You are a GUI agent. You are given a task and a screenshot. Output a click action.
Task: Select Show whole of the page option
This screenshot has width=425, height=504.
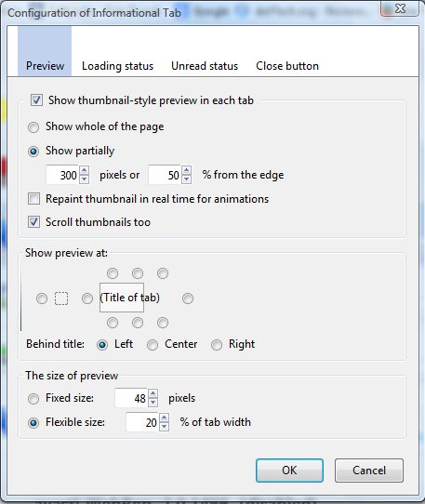point(33,127)
